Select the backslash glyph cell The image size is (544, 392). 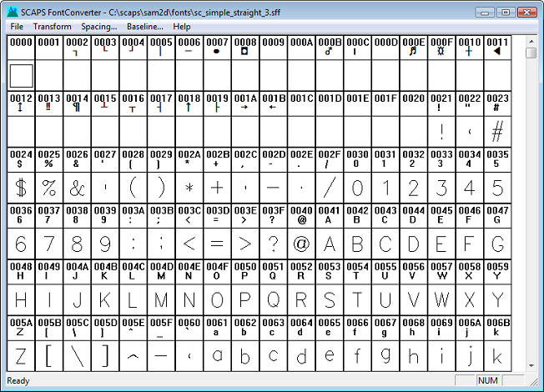click(77, 356)
